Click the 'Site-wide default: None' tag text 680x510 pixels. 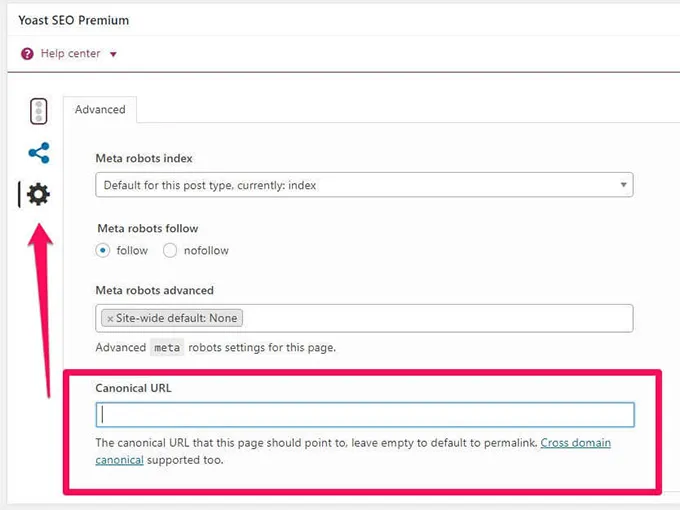click(178, 318)
